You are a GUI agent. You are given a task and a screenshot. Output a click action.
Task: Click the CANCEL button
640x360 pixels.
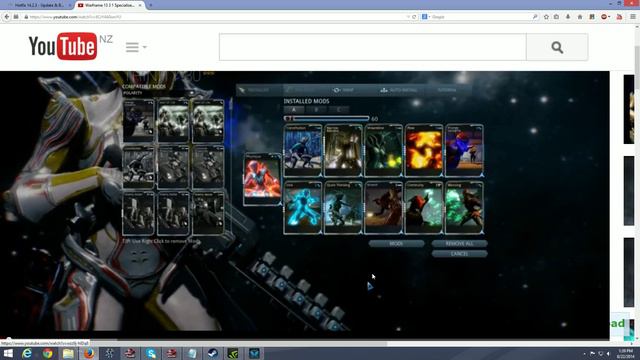(x=460, y=253)
